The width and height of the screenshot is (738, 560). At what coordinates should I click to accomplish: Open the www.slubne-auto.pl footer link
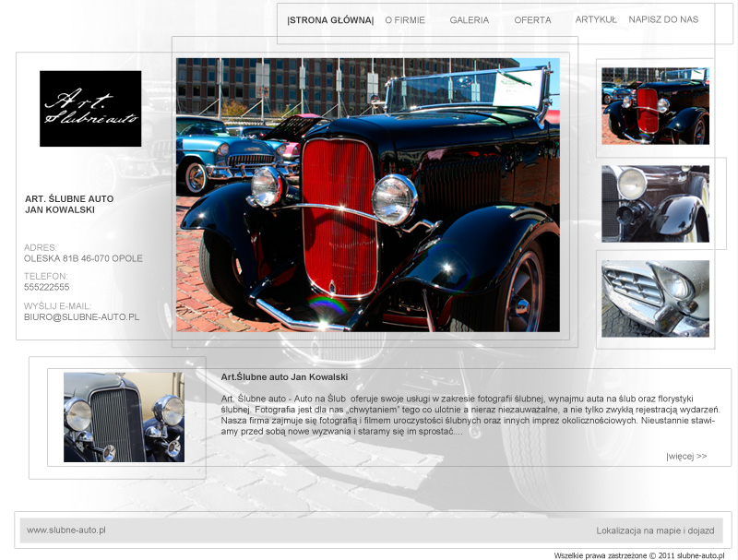66,530
